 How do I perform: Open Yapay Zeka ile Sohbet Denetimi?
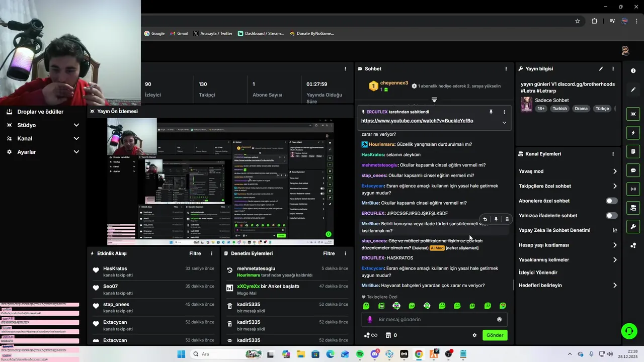[568, 230]
